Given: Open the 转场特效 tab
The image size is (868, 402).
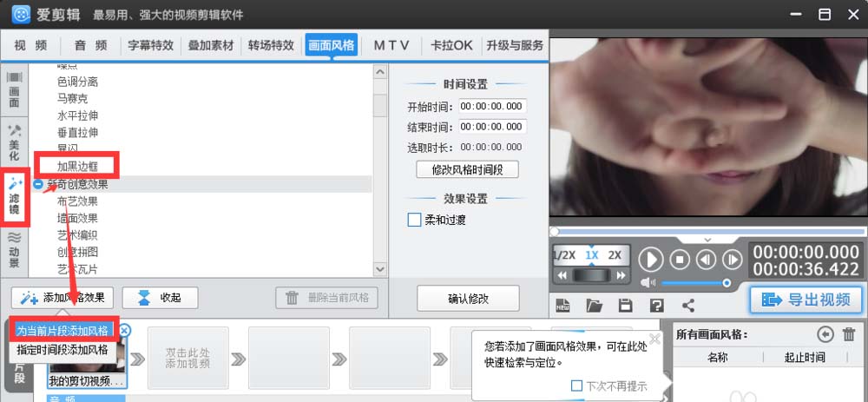Looking at the screenshot, I should click(x=271, y=45).
